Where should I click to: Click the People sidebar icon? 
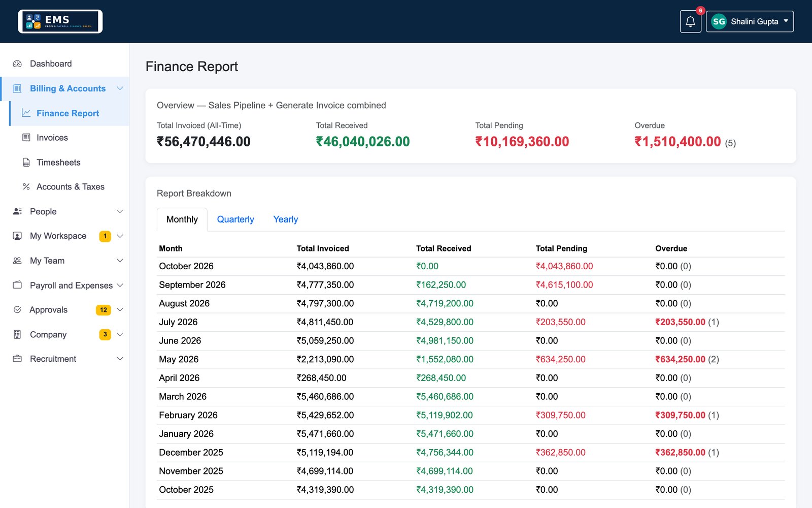[x=17, y=211]
